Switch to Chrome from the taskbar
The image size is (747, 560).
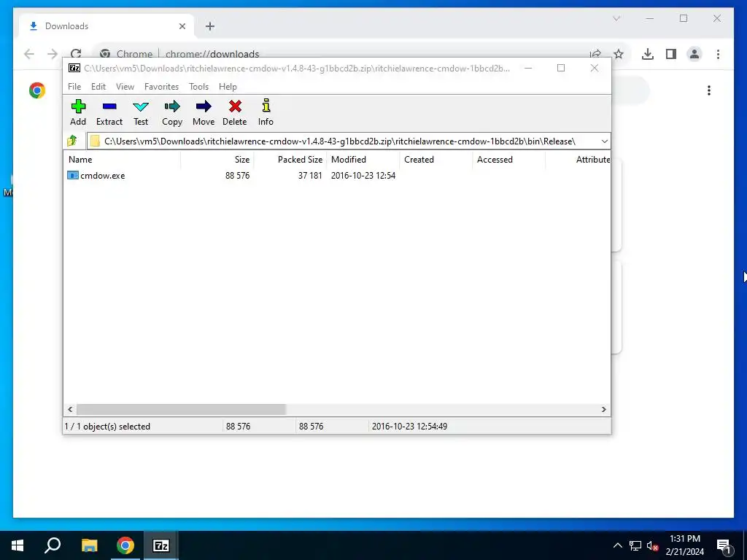point(125,545)
